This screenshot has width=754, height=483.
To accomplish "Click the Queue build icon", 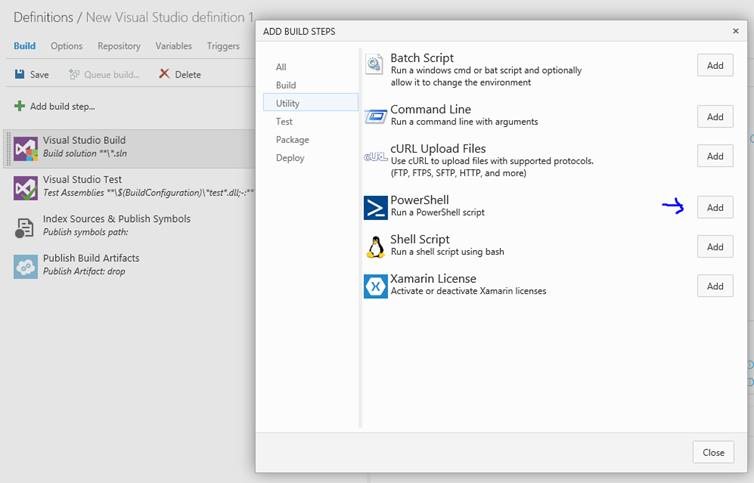I will [74, 74].
